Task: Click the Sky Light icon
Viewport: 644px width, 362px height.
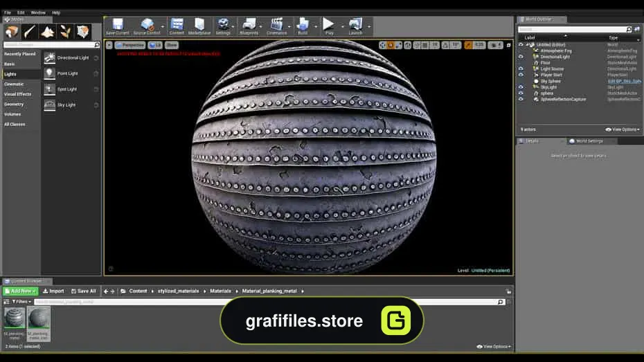Action: click(x=50, y=105)
